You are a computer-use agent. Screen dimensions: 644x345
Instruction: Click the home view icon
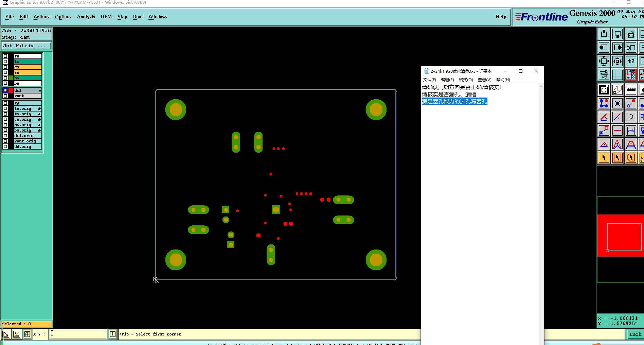point(631,34)
